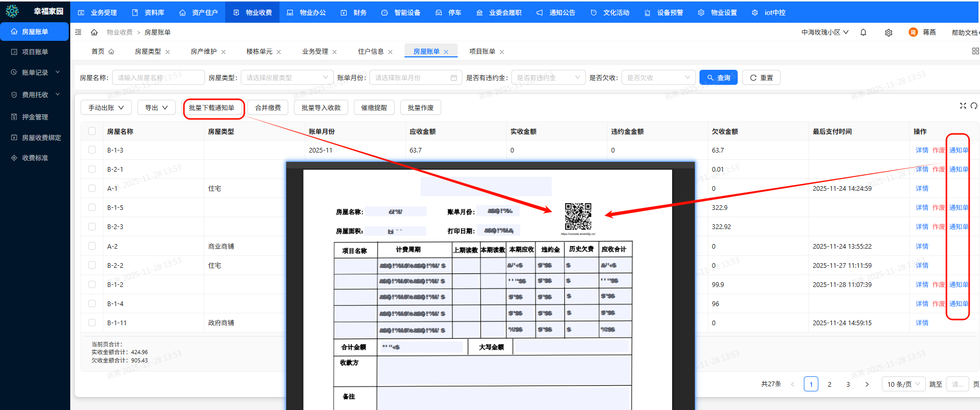Check the B-1-5 row checkbox

pos(92,207)
